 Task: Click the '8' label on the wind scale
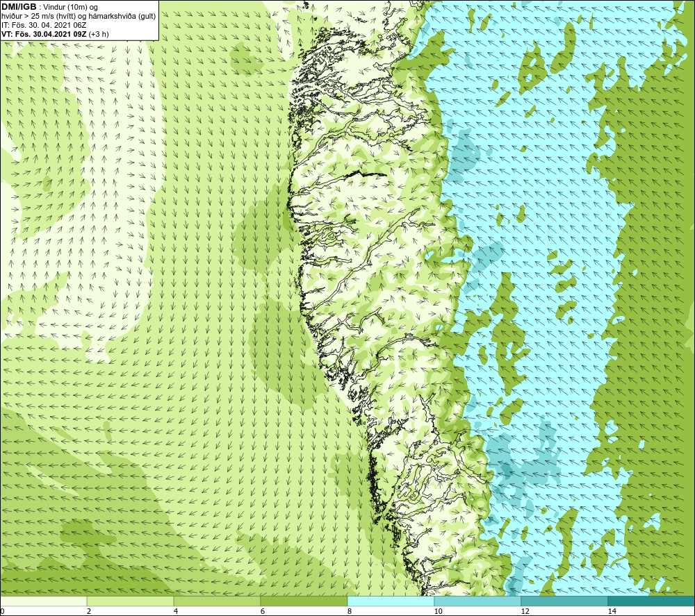[350, 612]
